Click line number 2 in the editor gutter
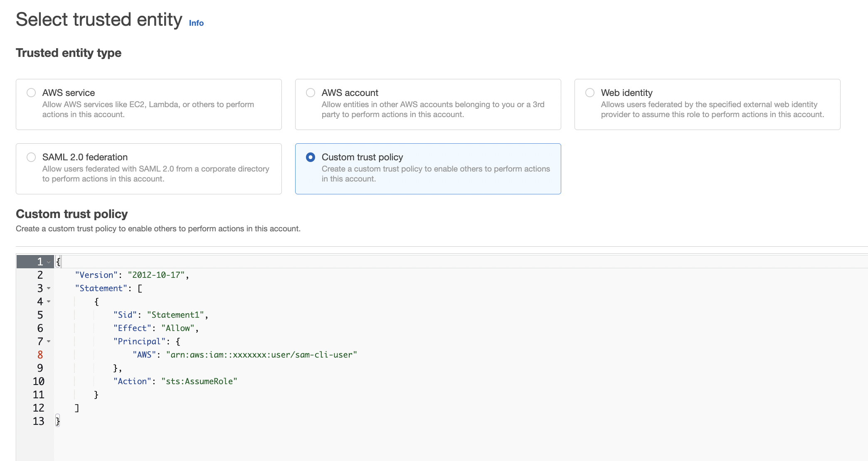The image size is (868, 461). (40, 275)
